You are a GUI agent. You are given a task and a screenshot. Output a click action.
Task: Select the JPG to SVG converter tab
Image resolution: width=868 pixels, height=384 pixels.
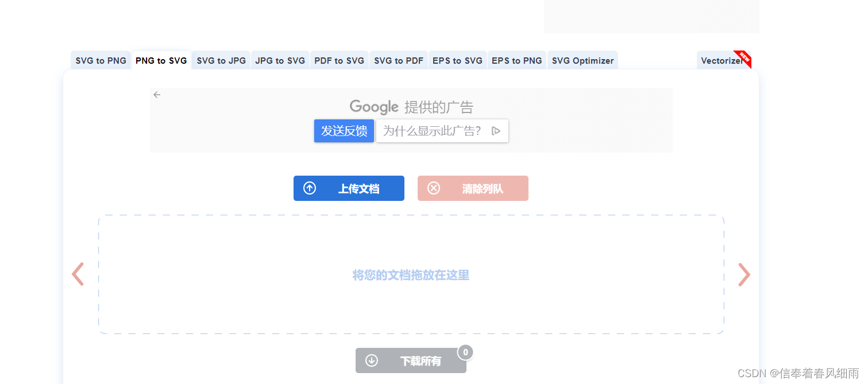click(280, 60)
